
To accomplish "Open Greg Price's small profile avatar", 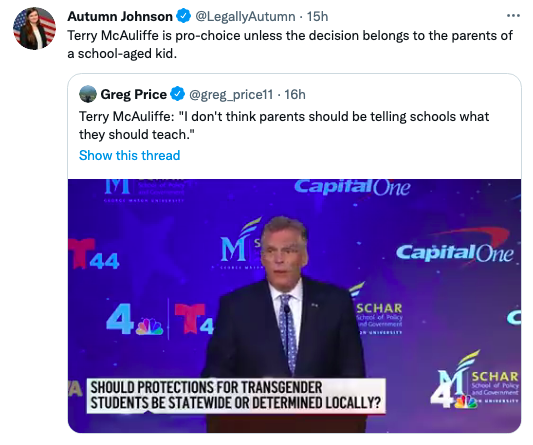I will coord(88,94).
